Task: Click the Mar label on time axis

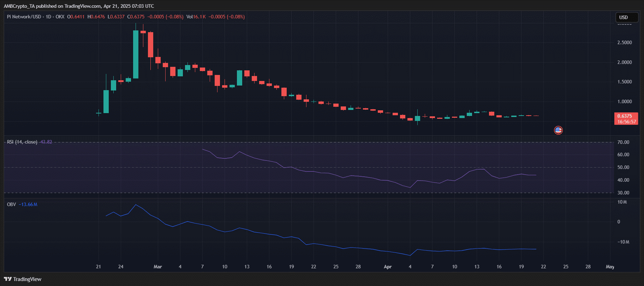Action: (x=158, y=267)
